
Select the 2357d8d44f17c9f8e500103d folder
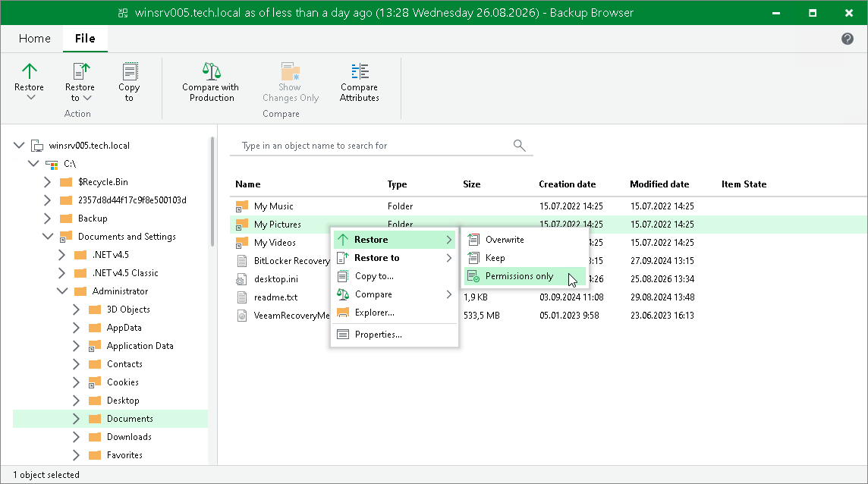132,200
